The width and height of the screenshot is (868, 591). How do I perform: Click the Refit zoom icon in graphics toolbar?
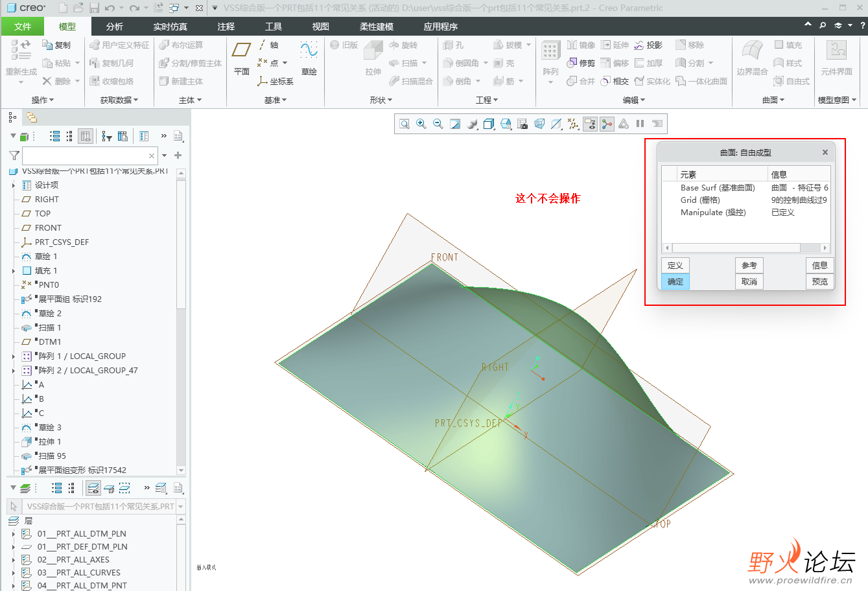click(405, 124)
